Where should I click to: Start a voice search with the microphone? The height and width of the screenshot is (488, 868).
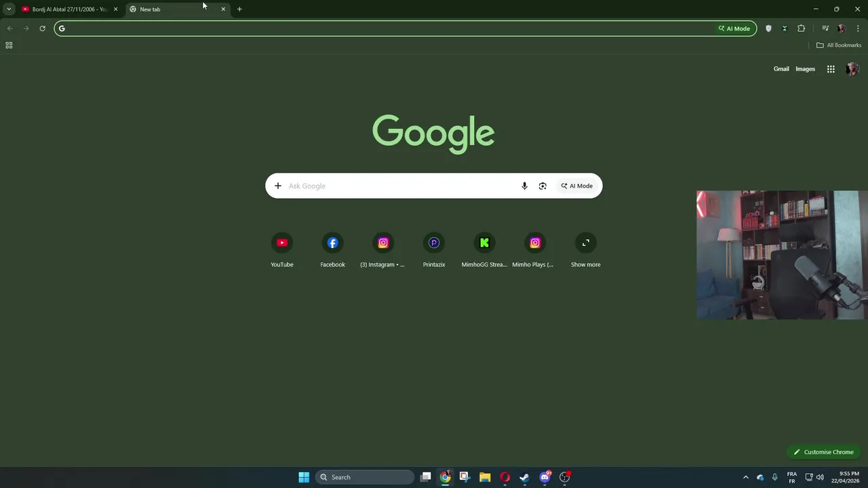(524, 186)
